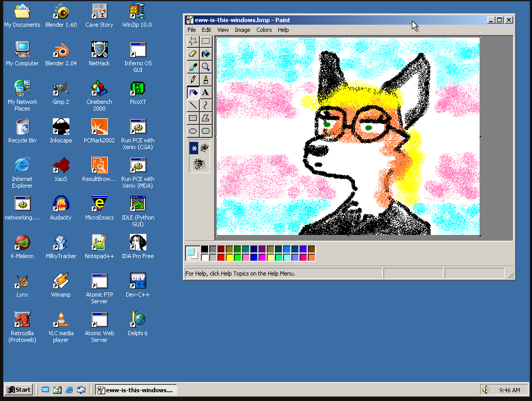The image size is (532, 401).
Task: Select the PicoXT desktop icon
Action: [x=138, y=93]
